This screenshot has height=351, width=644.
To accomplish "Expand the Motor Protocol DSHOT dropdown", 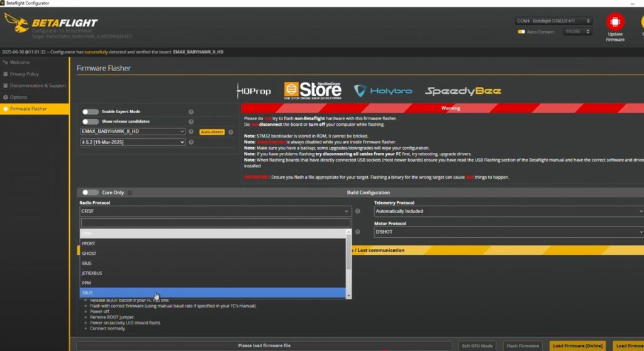I will (509, 232).
